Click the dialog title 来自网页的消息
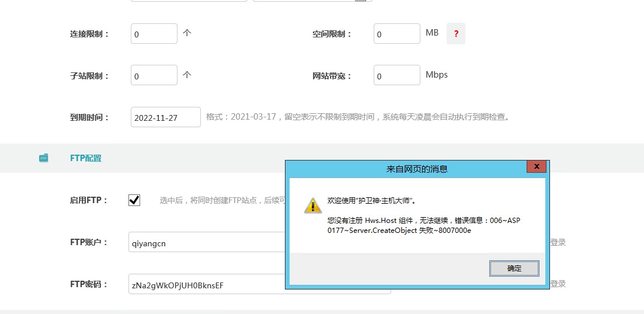 [x=417, y=169]
